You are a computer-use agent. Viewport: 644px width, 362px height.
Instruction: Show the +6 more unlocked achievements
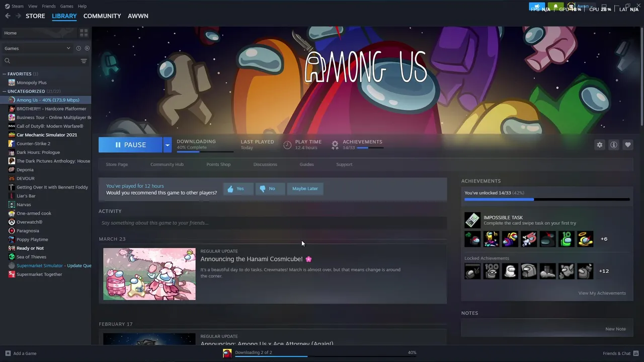604,239
